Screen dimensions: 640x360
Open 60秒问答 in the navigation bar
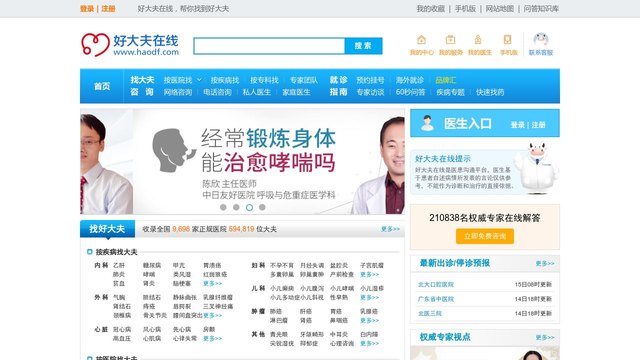pyautogui.click(x=411, y=92)
